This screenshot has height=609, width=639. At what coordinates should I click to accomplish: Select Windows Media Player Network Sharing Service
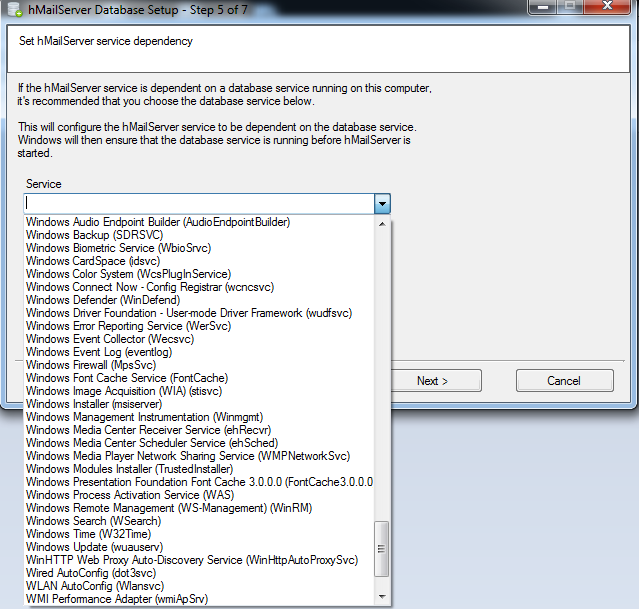pos(199,456)
